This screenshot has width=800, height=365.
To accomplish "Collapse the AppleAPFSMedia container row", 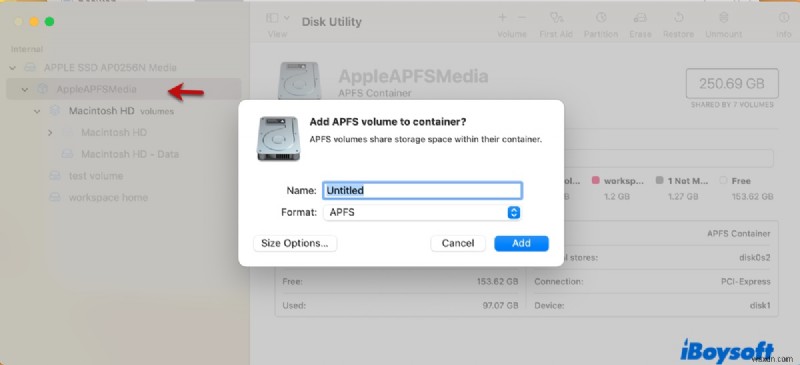I will coord(24,89).
